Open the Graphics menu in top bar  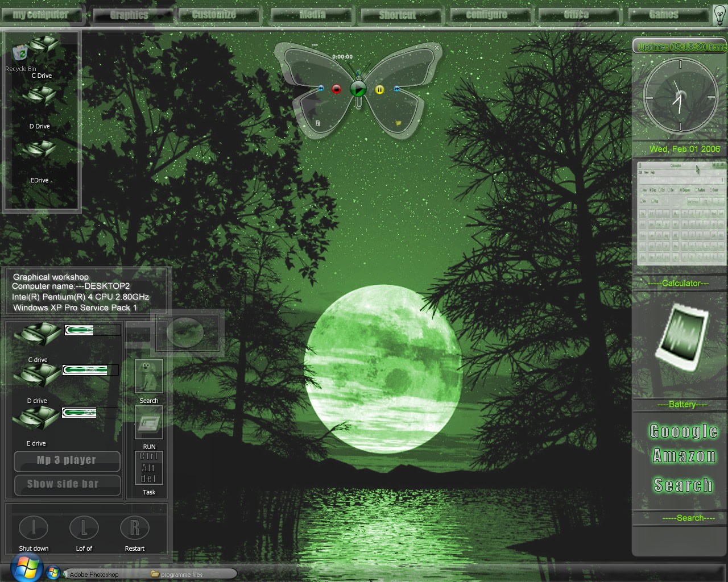click(x=129, y=15)
